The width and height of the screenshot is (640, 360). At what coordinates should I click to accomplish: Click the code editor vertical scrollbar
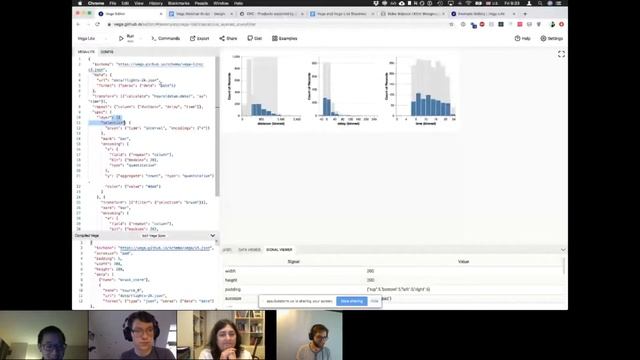click(217, 126)
